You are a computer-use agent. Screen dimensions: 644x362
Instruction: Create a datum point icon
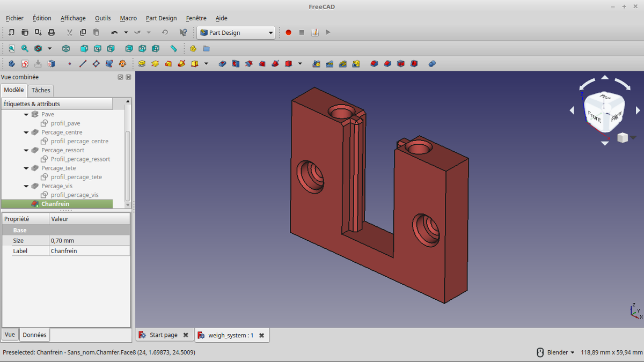70,63
